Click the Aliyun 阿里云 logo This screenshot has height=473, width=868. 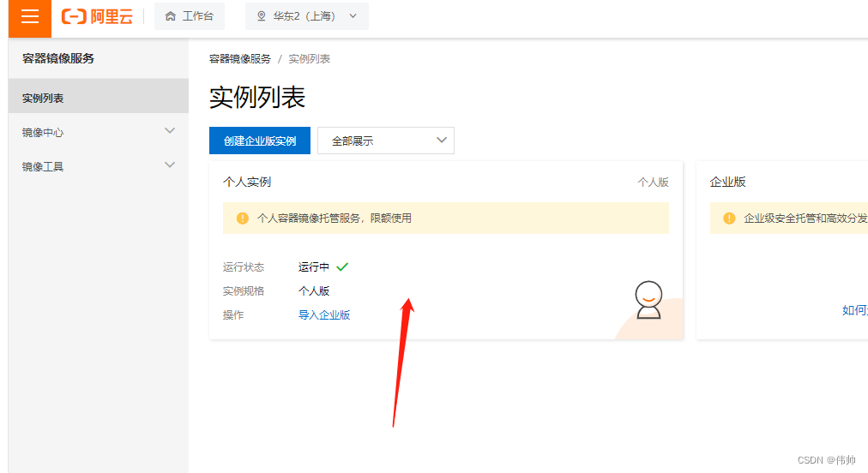98,16
